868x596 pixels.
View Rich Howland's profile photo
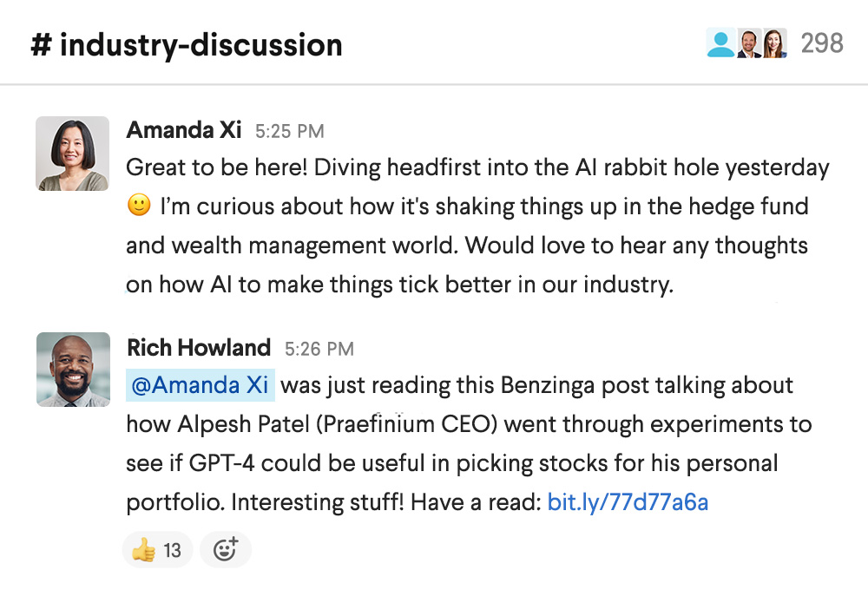[73, 369]
